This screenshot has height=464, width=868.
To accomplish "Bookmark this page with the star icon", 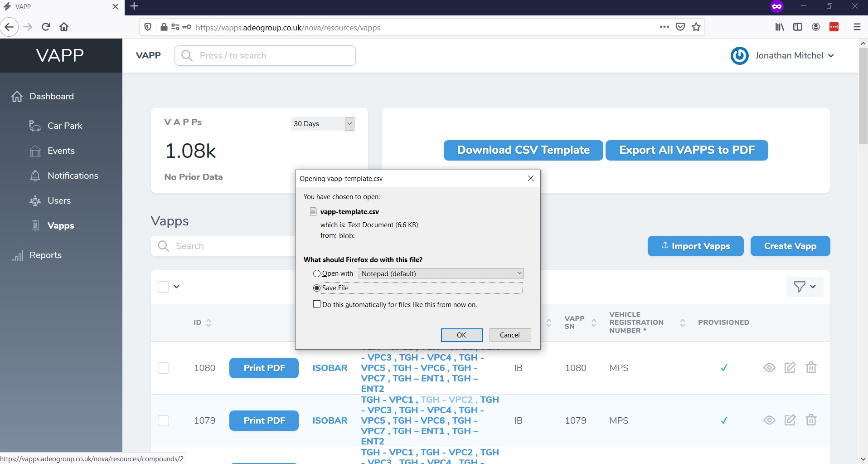I will [x=696, y=27].
